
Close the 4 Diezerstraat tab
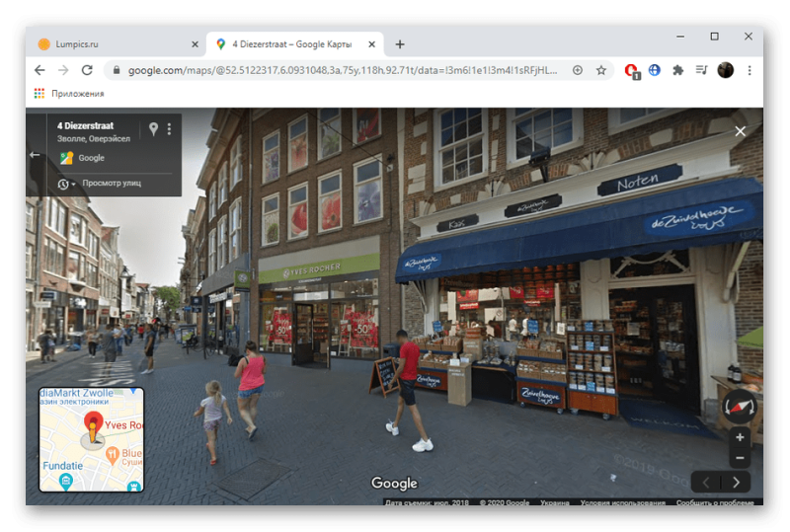tap(372, 44)
